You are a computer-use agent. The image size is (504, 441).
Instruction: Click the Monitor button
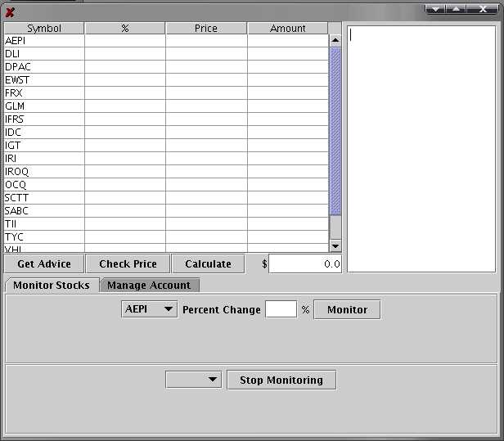pos(347,309)
